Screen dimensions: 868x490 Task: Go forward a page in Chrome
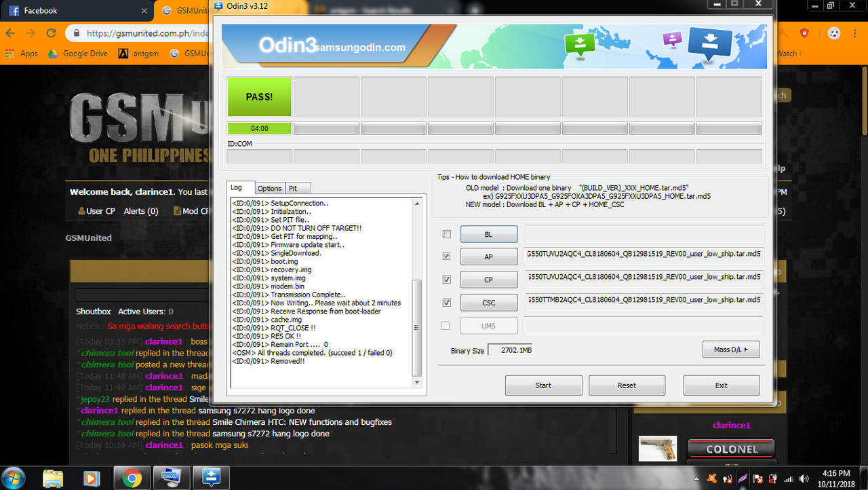tap(31, 33)
